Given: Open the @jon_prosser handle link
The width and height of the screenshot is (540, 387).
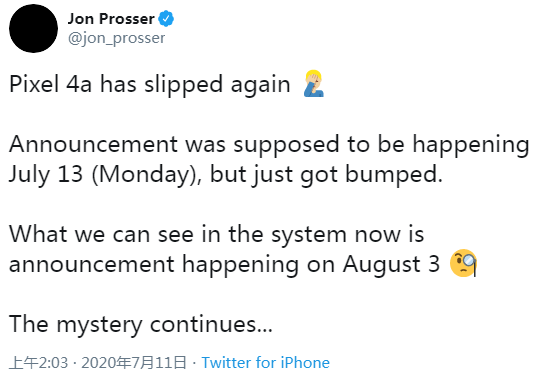Looking at the screenshot, I should (116, 38).
